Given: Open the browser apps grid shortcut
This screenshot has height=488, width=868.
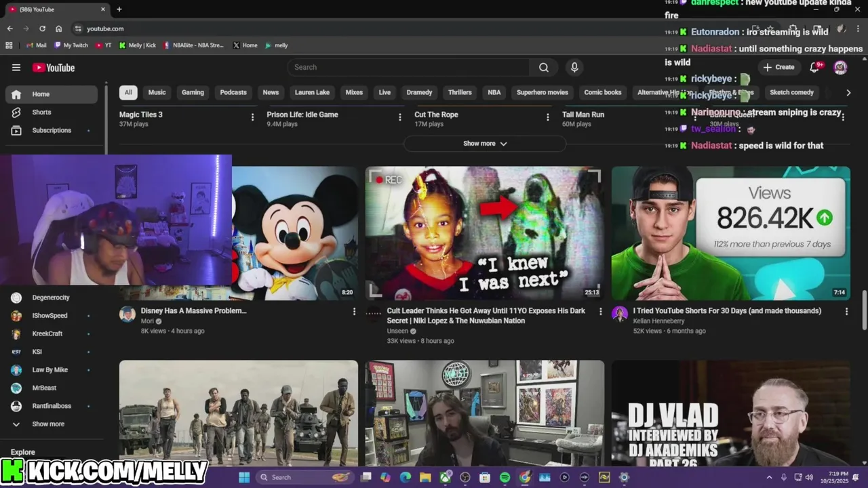Looking at the screenshot, I should (9, 45).
